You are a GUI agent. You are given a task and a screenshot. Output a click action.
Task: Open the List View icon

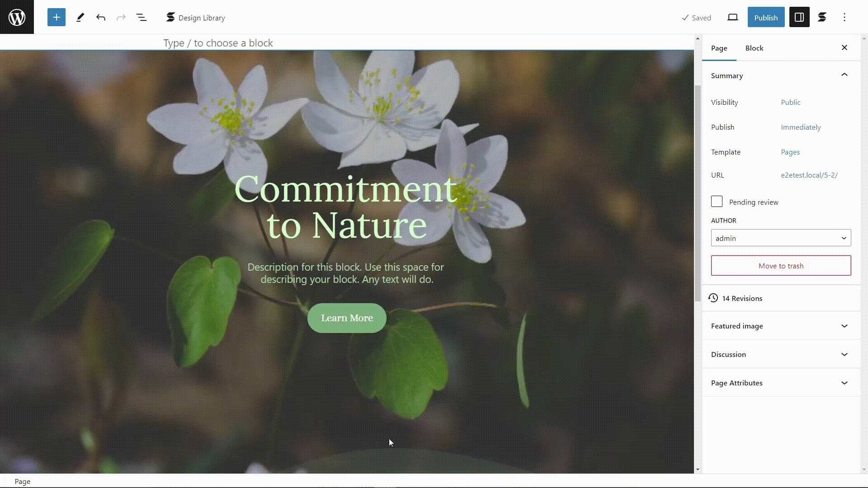click(x=142, y=17)
